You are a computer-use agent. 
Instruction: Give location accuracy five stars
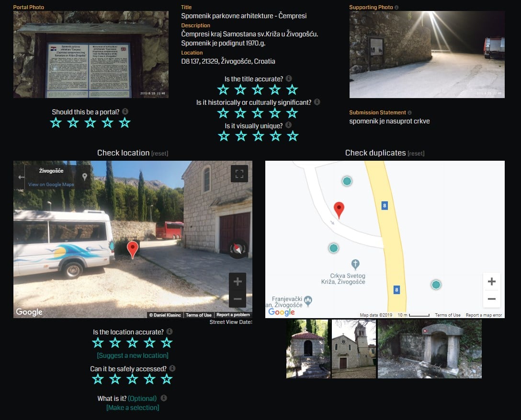[x=167, y=343]
